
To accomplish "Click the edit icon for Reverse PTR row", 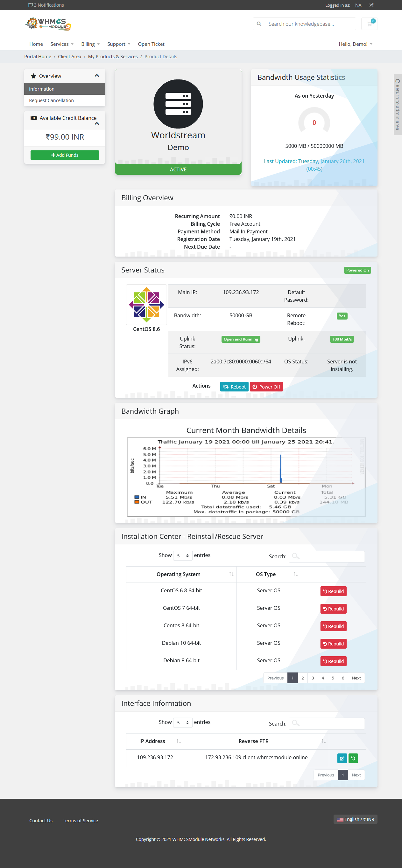I will 342,758.
